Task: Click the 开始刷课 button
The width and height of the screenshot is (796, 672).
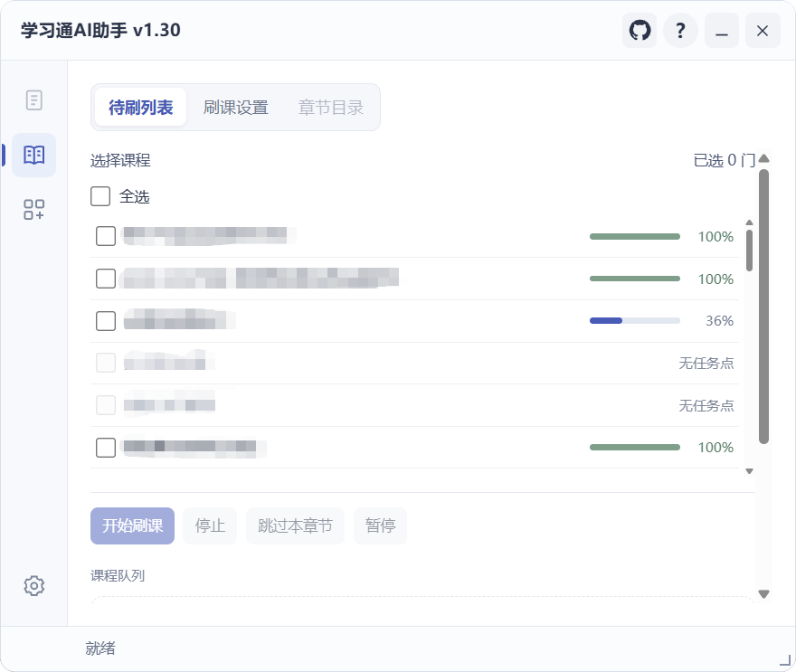Action: pos(132,525)
